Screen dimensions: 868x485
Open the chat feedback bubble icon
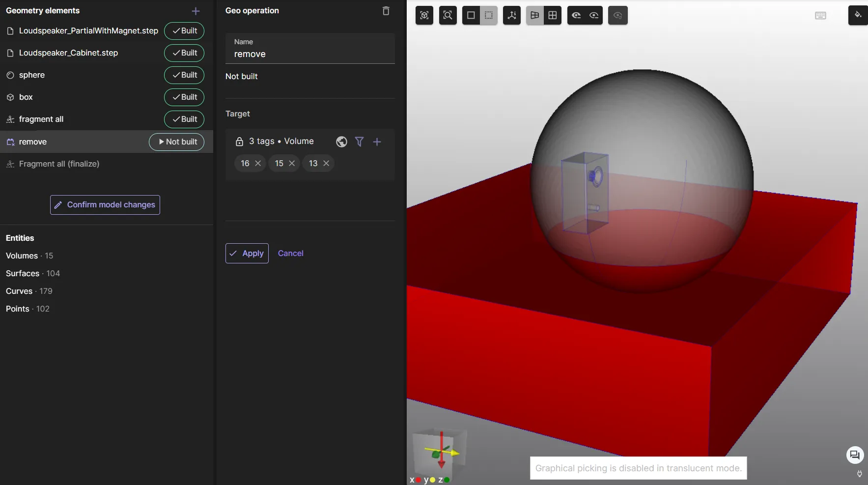tap(855, 455)
